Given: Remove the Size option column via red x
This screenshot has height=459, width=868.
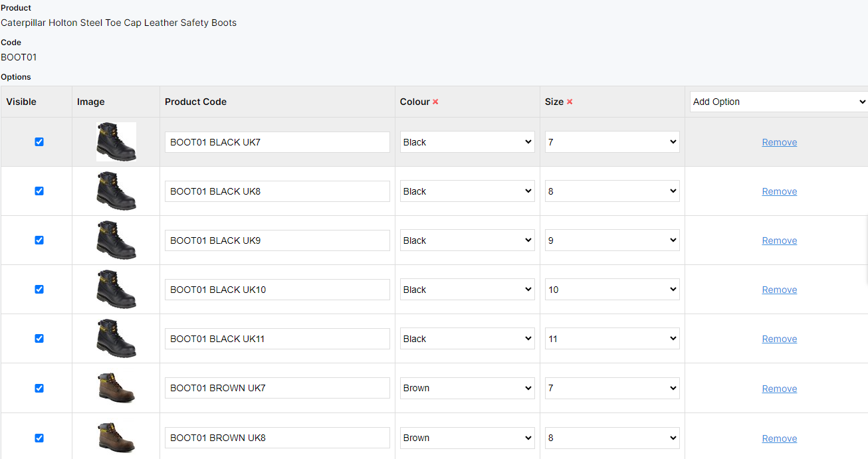Looking at the screenshot, I should [x=570, y=102].
